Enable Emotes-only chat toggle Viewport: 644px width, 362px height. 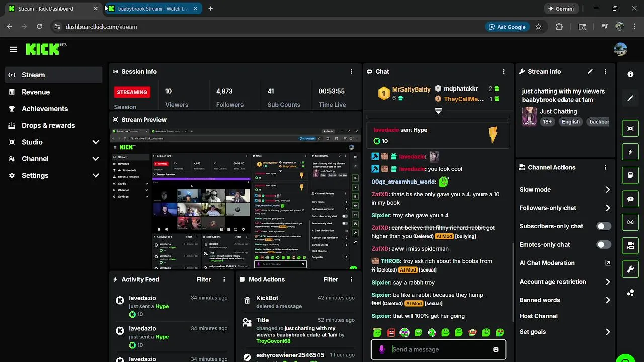[x=604, y=245]
